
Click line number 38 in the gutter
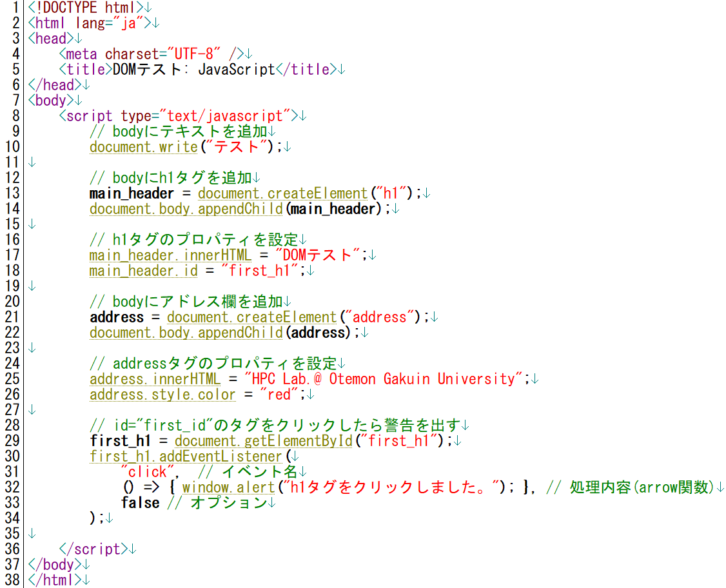tap(12, 580)
